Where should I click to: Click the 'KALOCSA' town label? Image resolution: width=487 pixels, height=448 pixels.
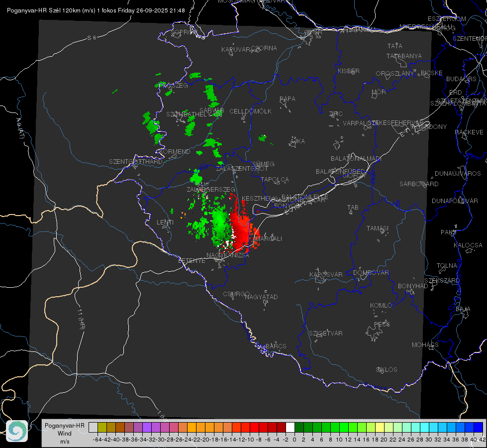pos(468,245)
